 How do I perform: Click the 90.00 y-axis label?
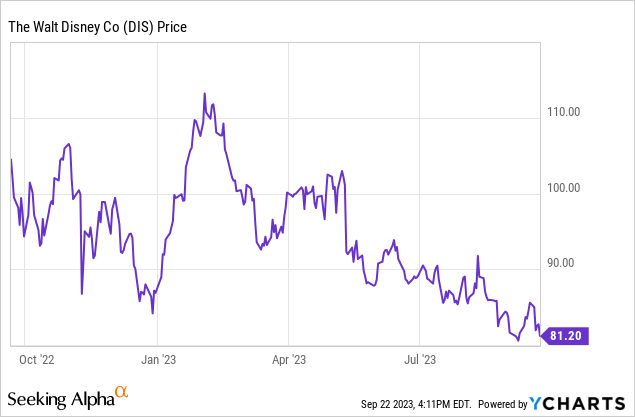point(567,264)
